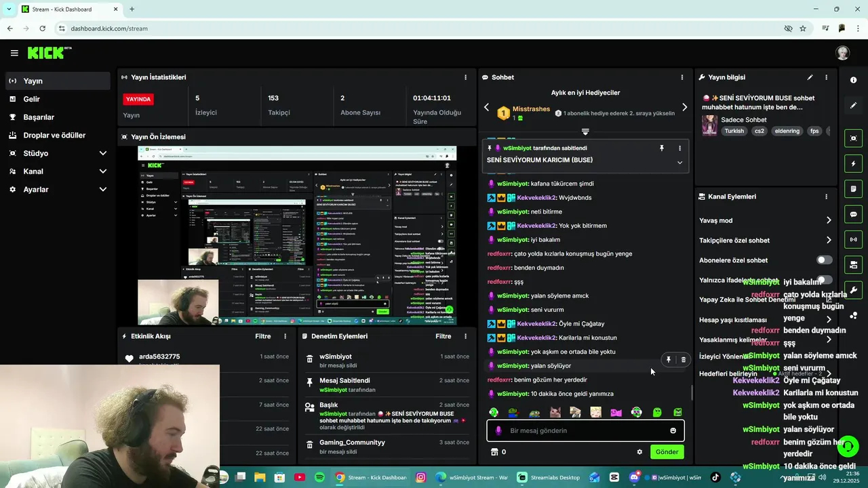Show next top gifter with right arrow
Viewport: 868px width, 488px height.
684,107
